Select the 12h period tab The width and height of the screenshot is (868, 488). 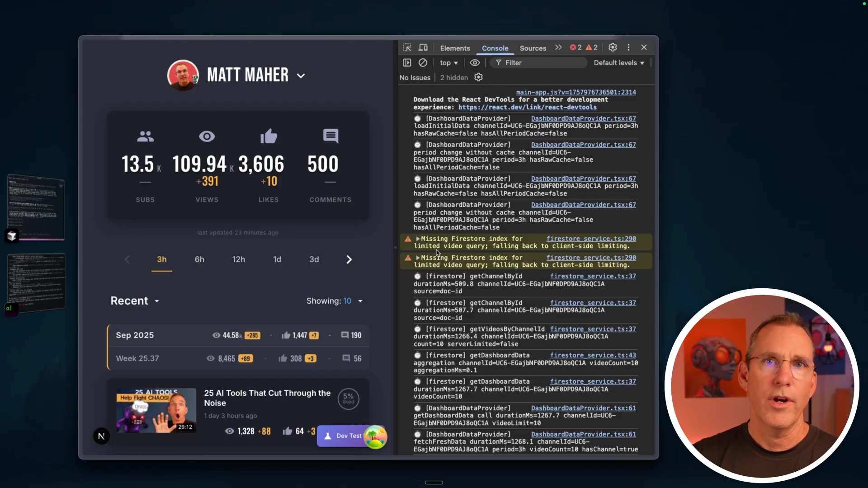(239, 259)
